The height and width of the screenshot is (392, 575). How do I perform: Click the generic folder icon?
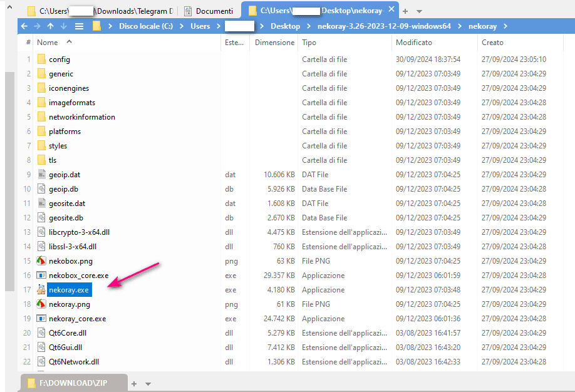coord(41,73)
